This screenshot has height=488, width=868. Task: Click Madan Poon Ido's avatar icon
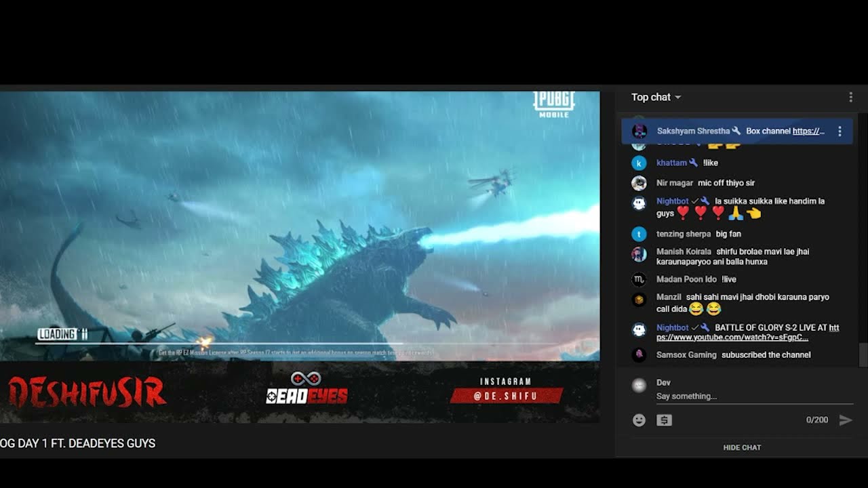click(x=639, y=279)
